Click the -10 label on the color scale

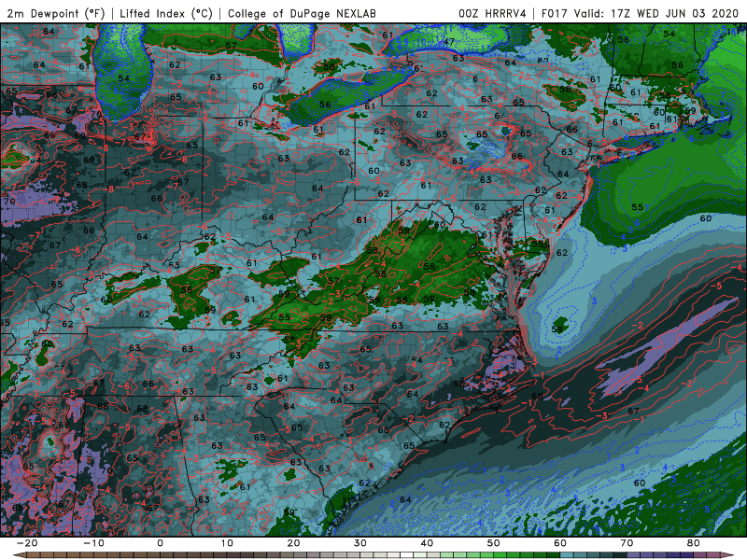pyautogui.click(x=93, y=543)
